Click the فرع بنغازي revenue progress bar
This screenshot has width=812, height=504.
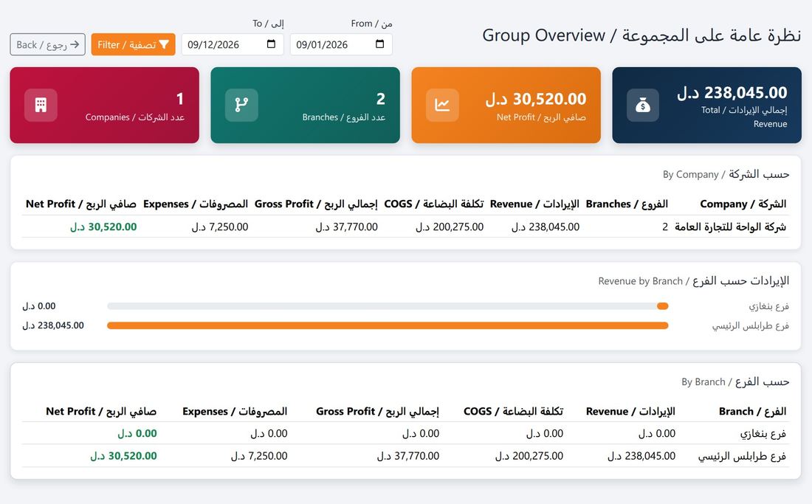pyautogui.click(x=388, y=306)
